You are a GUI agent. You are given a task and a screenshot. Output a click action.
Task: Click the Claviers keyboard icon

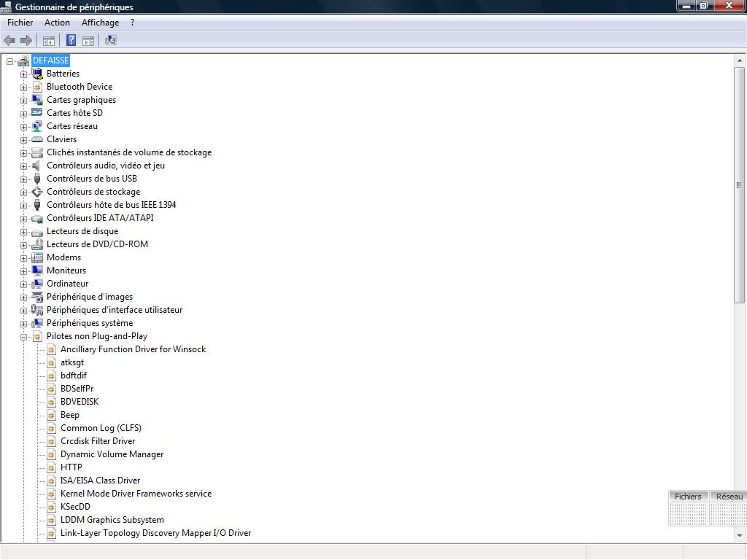pos(37,139)
